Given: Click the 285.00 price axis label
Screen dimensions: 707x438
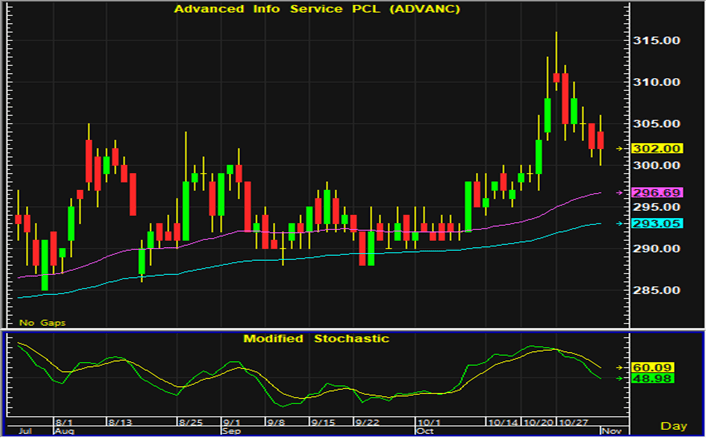Looking at the screenshot, I should pyautogui.click(x=656, y=290).
